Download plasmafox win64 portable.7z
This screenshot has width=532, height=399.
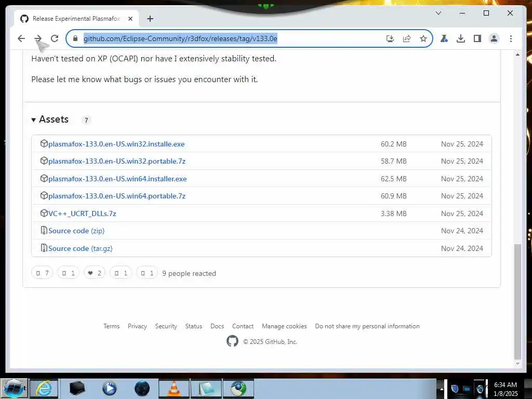tap(117, 196)
